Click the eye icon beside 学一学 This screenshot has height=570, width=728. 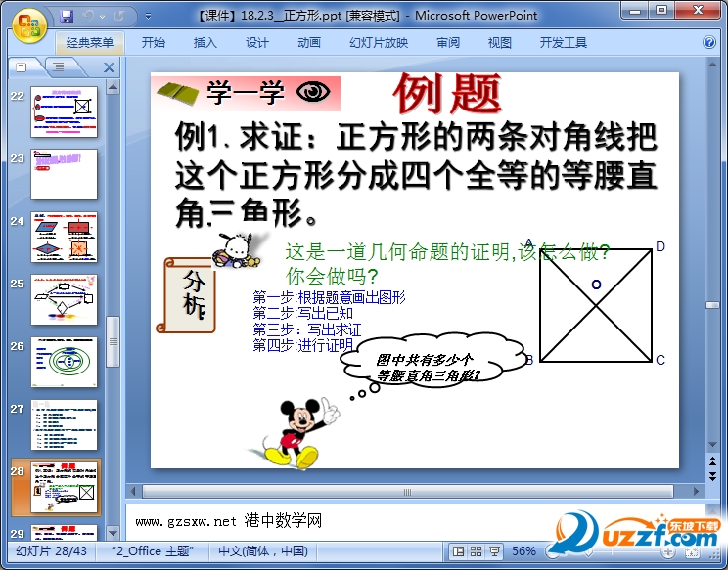pos(313,91)
